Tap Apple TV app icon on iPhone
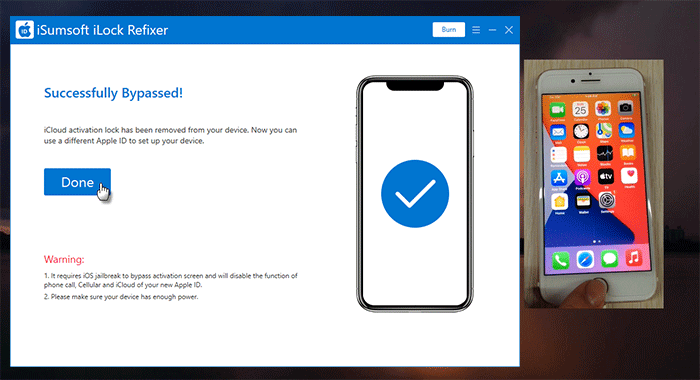 pyautogui.click(x=606, y=177)
